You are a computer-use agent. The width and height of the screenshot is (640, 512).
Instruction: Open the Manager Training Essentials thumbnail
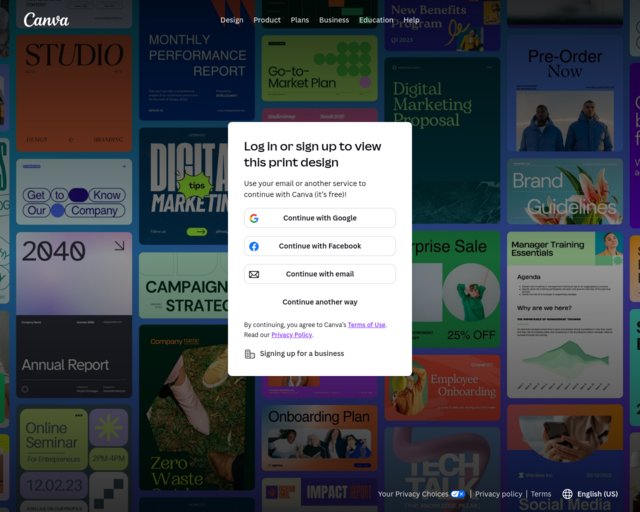(x=565, y=315)
